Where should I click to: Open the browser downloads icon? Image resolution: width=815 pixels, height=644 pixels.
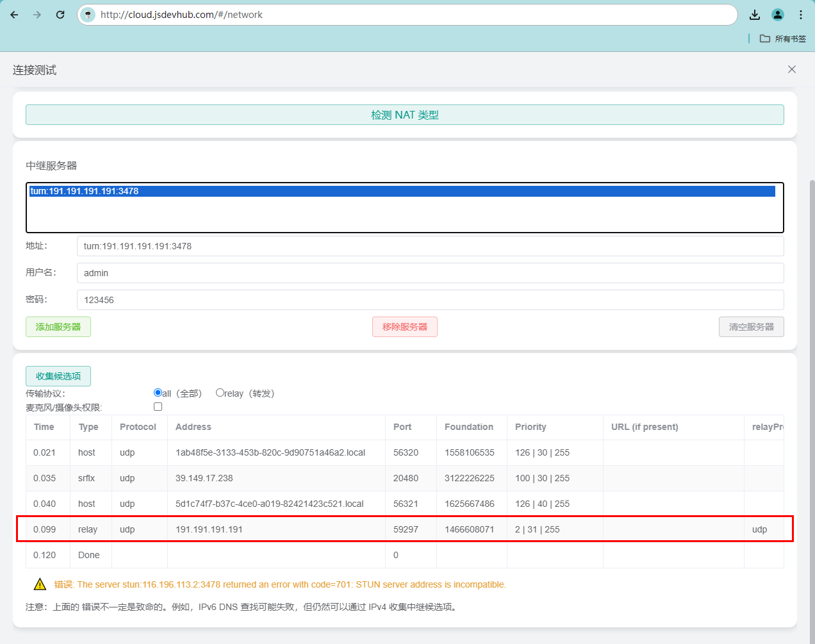tap(755, 15)
